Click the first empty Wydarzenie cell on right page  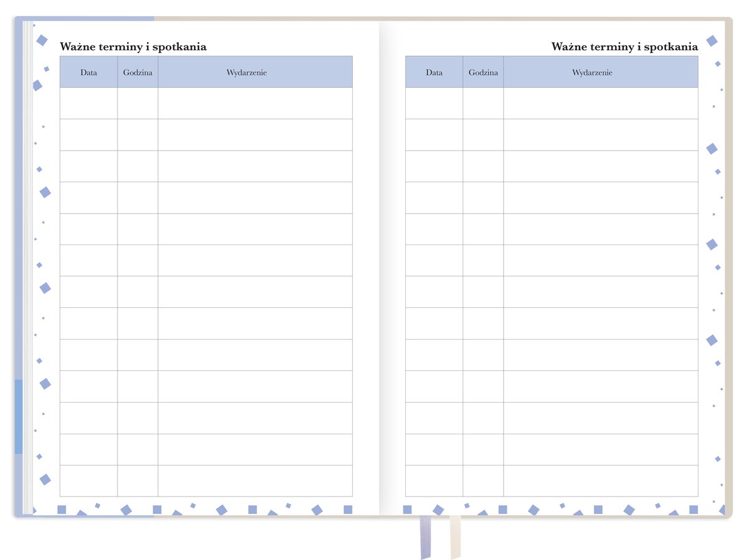point(600,103)
